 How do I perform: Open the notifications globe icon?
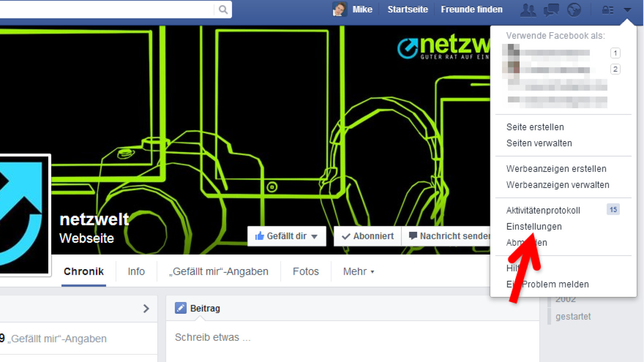[574, 10]
